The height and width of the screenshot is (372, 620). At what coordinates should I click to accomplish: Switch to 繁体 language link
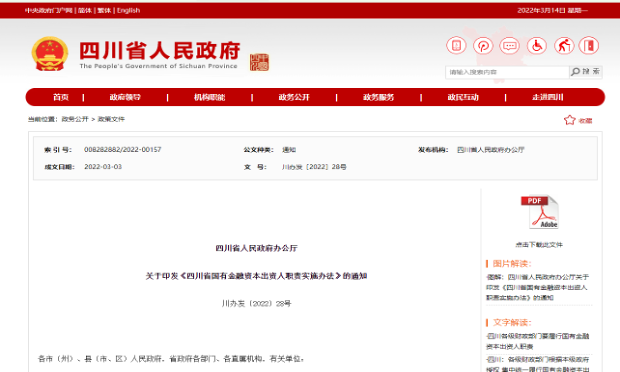pos(104,10)
